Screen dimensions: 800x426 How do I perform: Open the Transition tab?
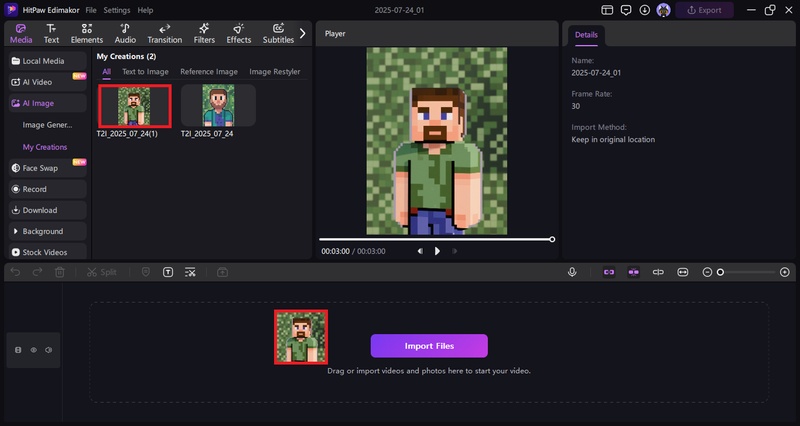(165, 34)
